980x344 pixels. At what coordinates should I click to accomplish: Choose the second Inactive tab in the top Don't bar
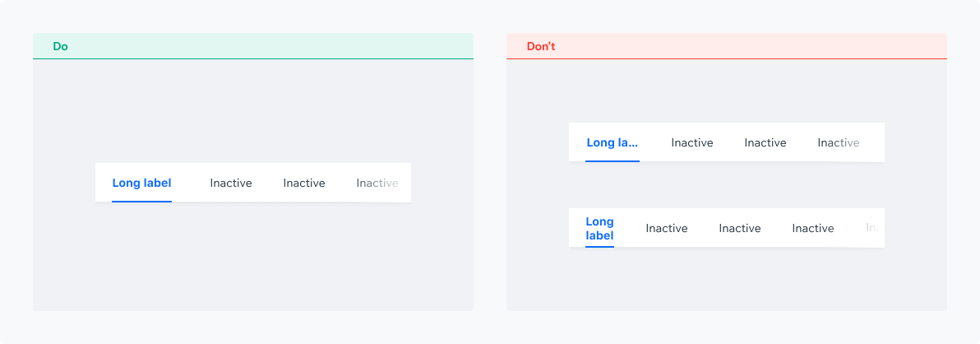coord(765,142)
